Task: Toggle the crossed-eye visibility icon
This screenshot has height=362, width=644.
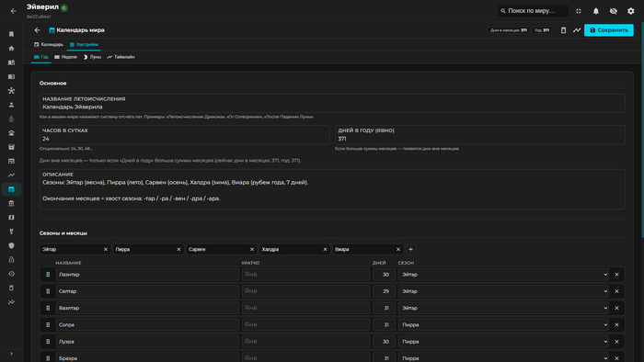Action: pyautogui.click(x=614, y=11)
